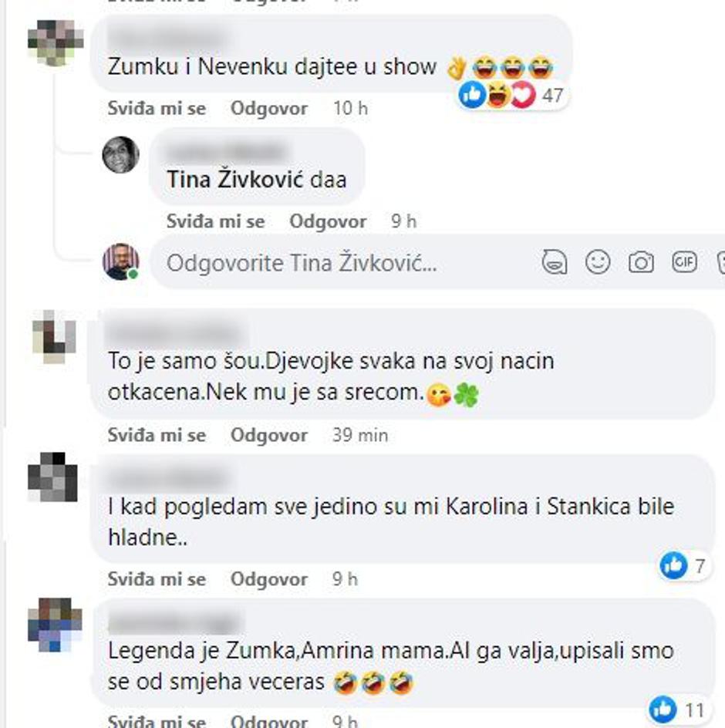Screen dimensions: 725x728
Task: Like the "Zumku i Nevenku" comment
Action: point(157,108)
